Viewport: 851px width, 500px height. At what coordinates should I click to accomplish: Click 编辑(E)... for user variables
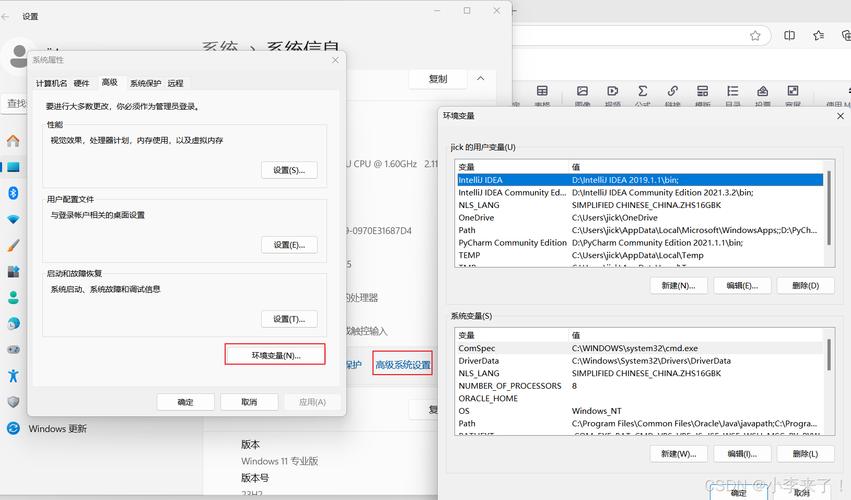click(742, 286)
